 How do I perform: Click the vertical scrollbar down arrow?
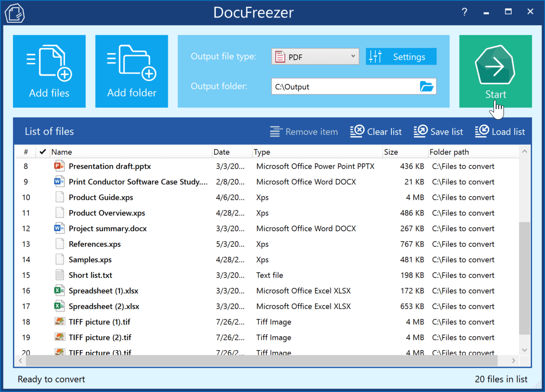pyautogui.click(x=524, y=350)
